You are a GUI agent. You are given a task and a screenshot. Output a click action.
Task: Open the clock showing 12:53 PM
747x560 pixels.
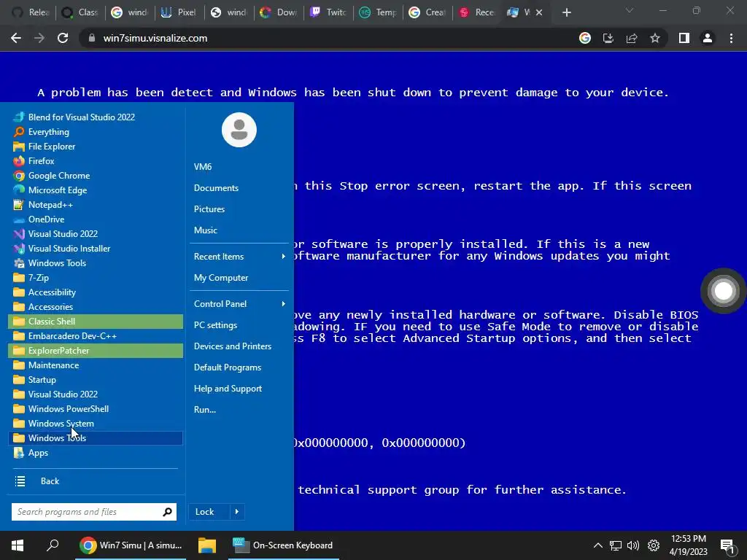pos(689,545)
